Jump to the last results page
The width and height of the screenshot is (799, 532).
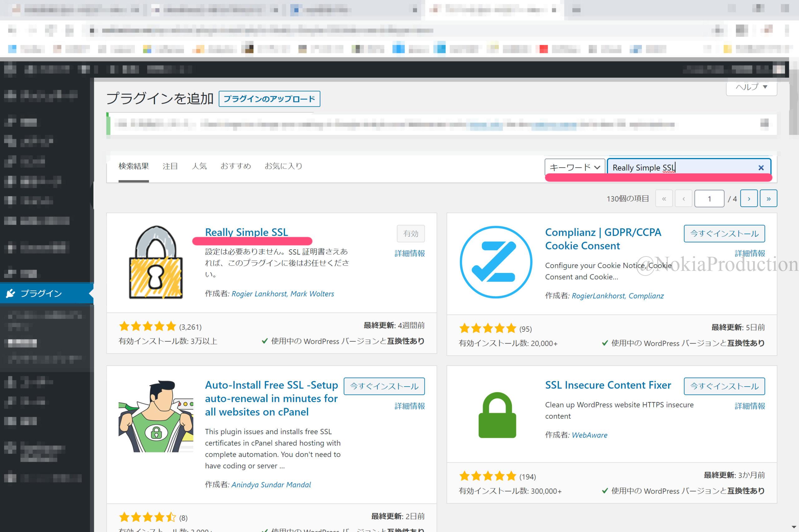[x=768, y=198]
